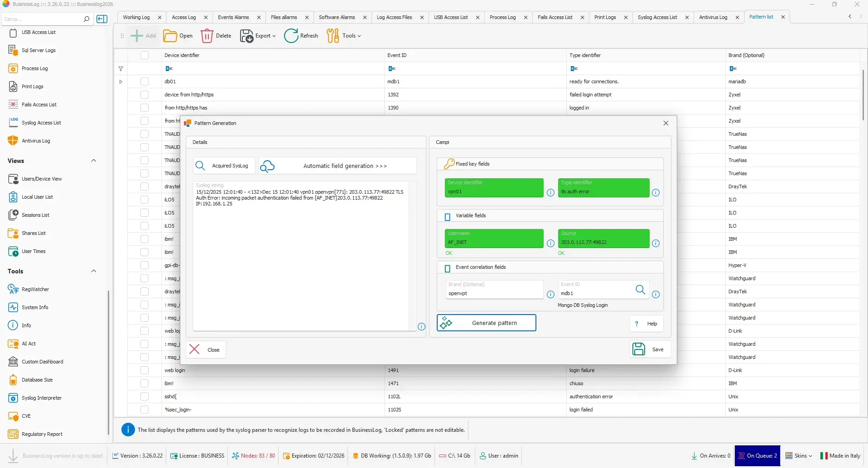Viewport: 868px width, 468px height.
Task: Launch RegWatcher tool icon
Action: (13, 289)
